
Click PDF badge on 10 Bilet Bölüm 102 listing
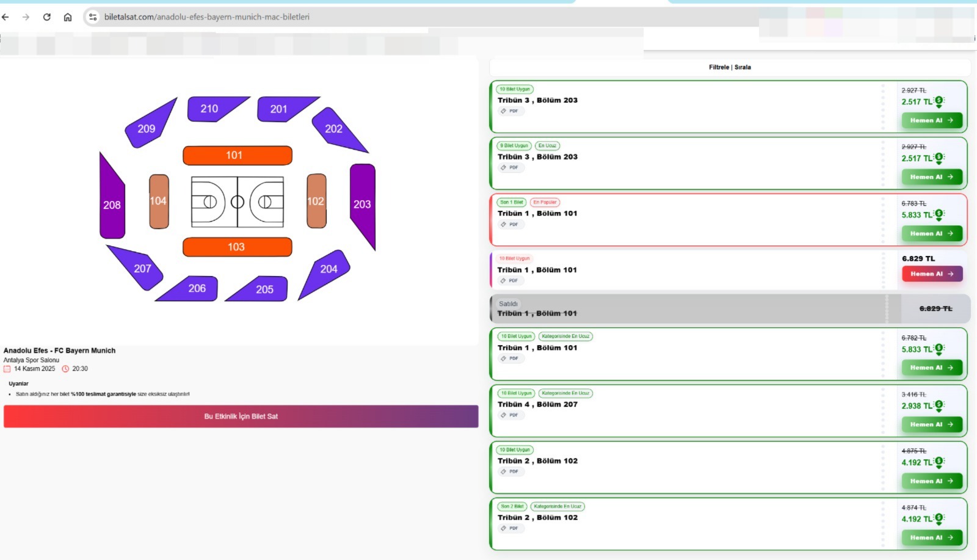click(x=510, y=471)
